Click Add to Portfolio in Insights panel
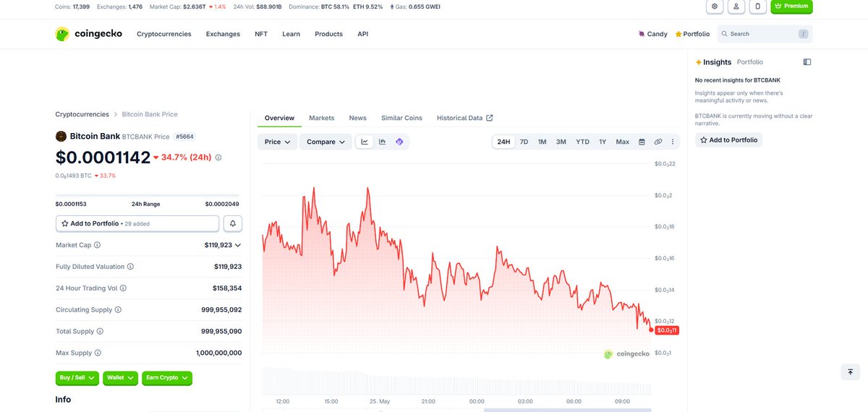Screen dimensions: 868x412 point(728,140)
